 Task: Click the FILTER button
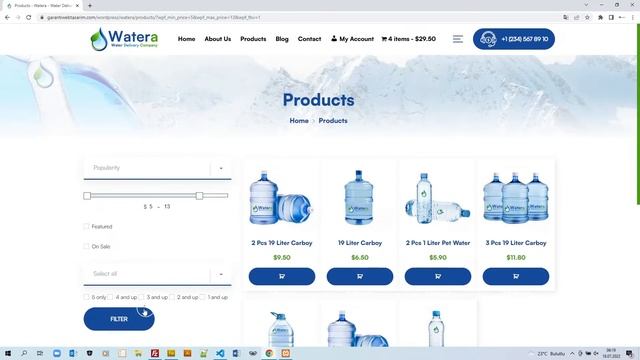click(119, 319)
